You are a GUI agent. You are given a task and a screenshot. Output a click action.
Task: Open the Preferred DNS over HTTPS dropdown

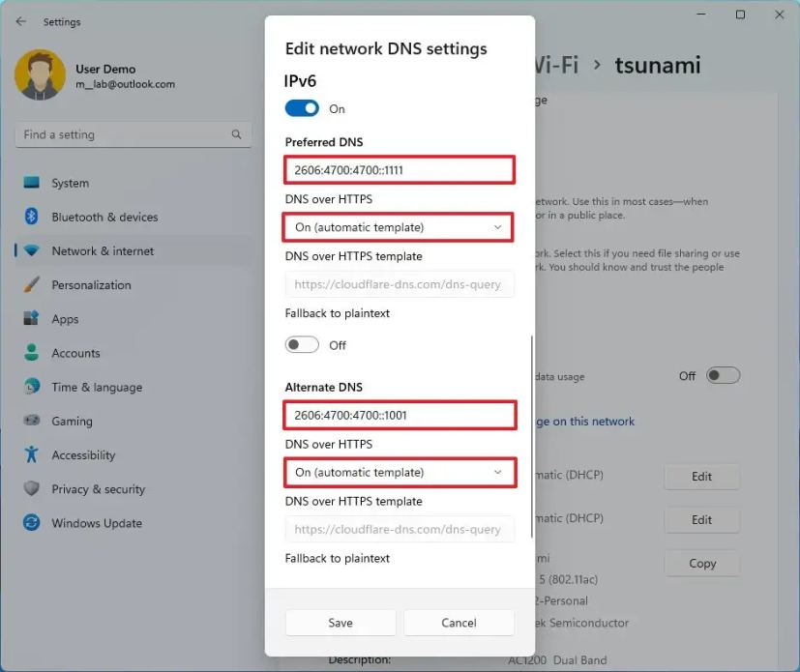(399, 226)
